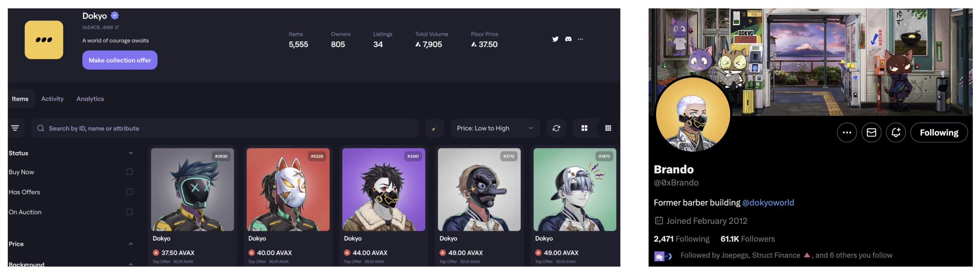The image size is (980, 274).
Task: Switch to large grid view
Action: click(584, 128)
